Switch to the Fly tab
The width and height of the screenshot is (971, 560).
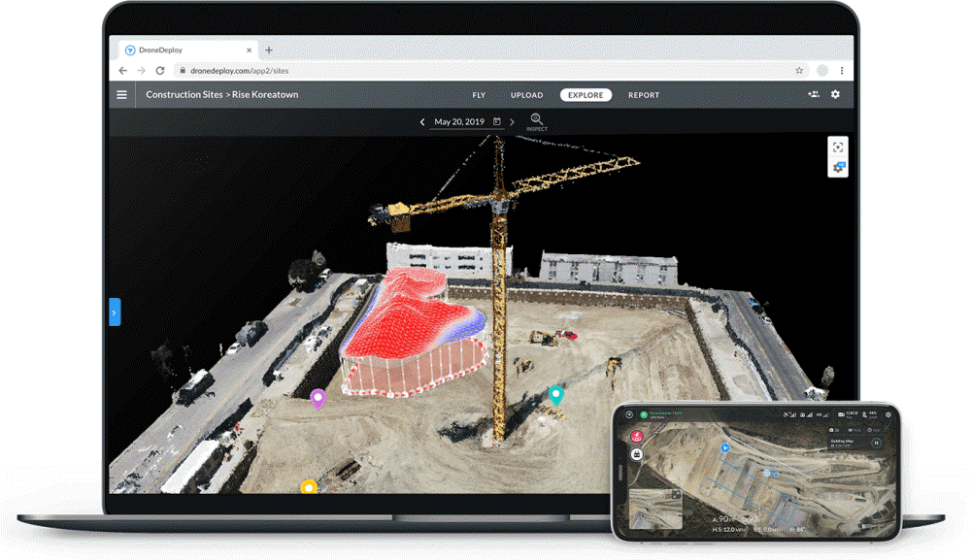pos(479,95)
